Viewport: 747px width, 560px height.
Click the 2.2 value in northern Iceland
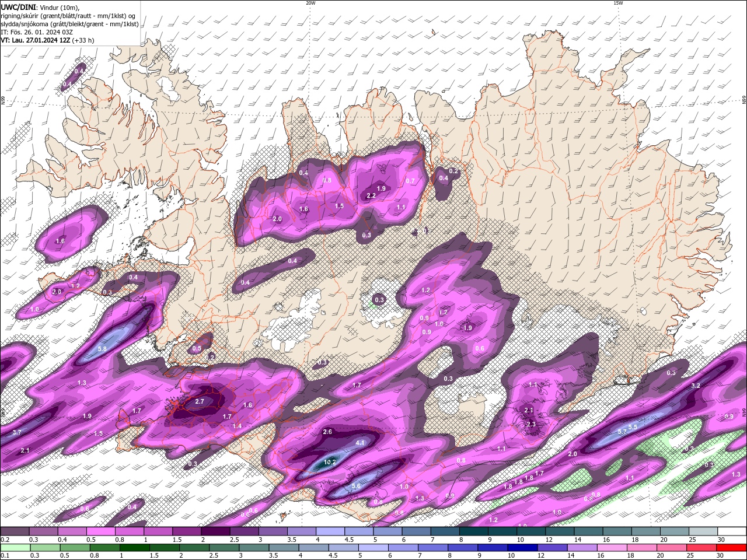pyautogui.click(x=371, y=195)
